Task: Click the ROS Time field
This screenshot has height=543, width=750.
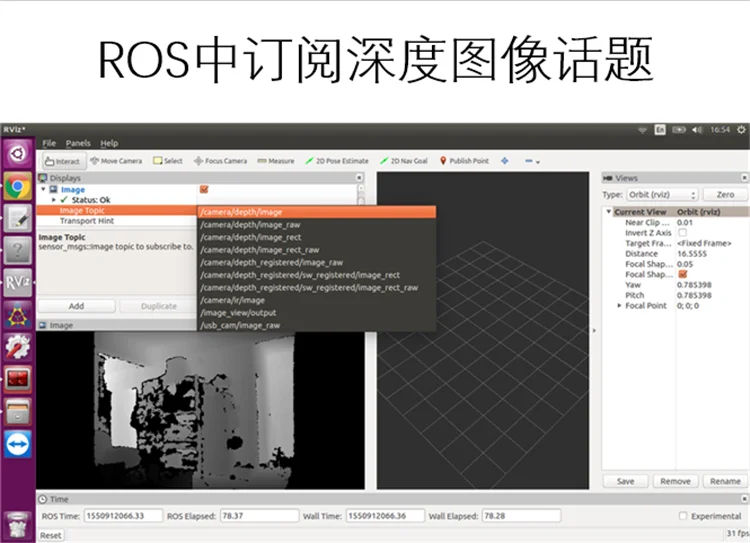Action: (x=123, y=516)
